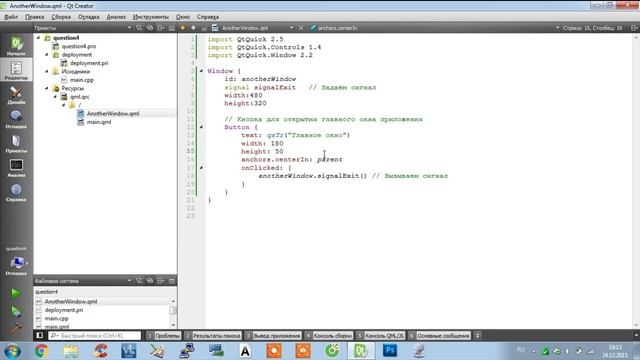The height and width of the screenshot is (360, 640).
Task: Open Photoshop from the taskbar
Action: click(390, 351)
